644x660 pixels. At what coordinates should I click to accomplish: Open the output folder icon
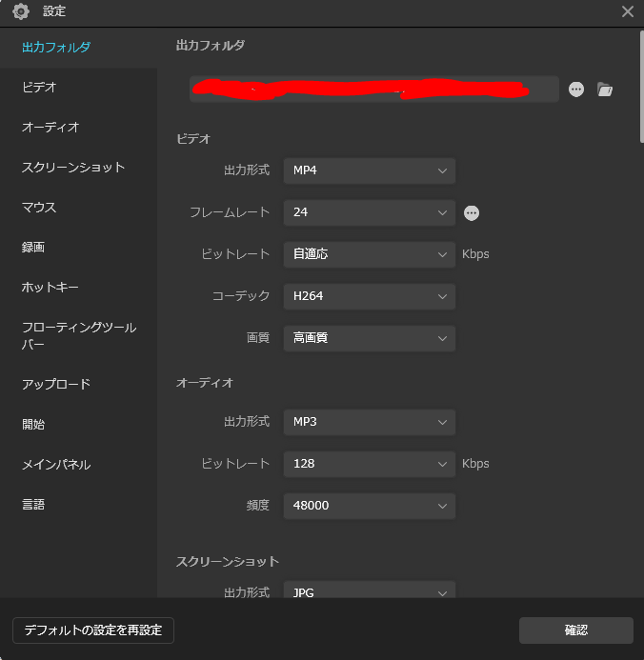[x=605, y=90]
